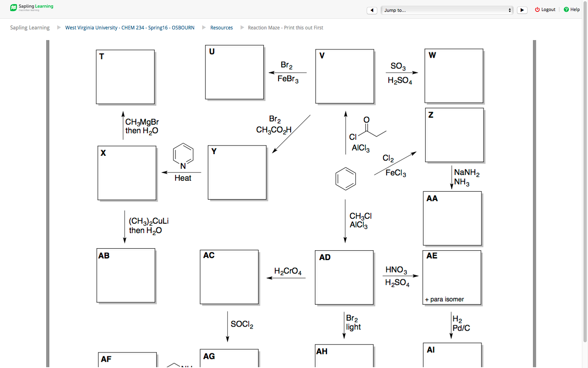Click the Logout button
This screenshot has height=368, width=588.
click(547, 9)
